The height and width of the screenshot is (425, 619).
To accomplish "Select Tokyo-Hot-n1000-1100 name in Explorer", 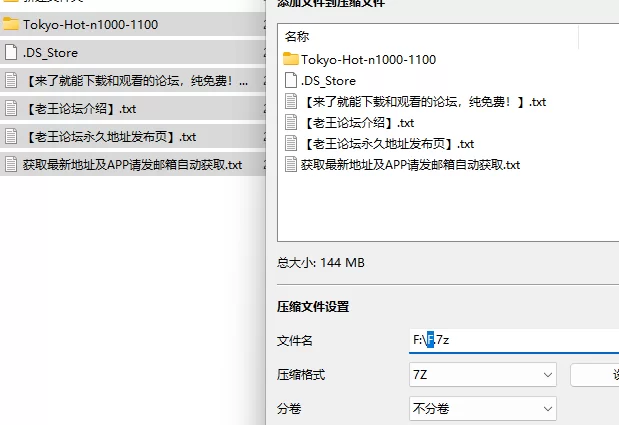I will (x=90, y=24).
